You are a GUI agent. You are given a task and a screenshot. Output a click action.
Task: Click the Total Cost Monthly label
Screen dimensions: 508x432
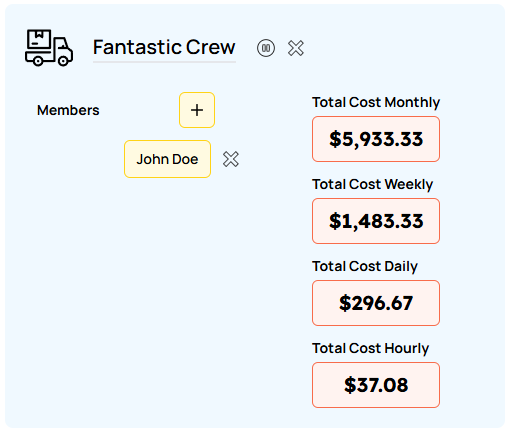(x=376, y=102)
